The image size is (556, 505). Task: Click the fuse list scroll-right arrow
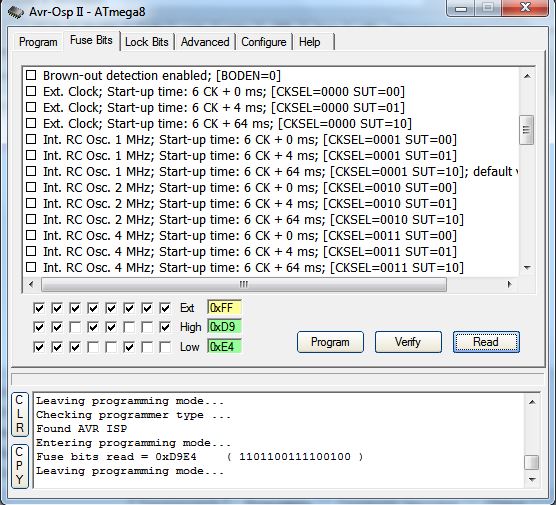point(510,284)
